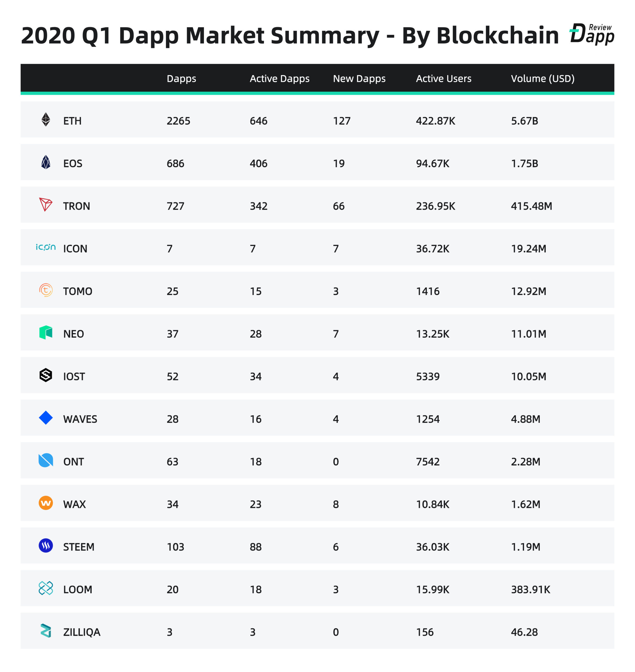This screenshot has height=672, width=635.
Task: Click the orange WAX logo icon
Action: click(46, 503)
